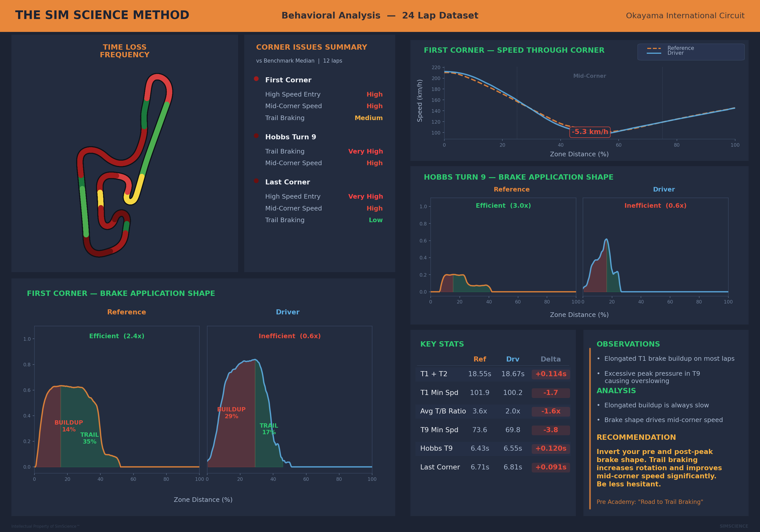Click the '+0.091s' delta for Last Corner

(551, 467)
